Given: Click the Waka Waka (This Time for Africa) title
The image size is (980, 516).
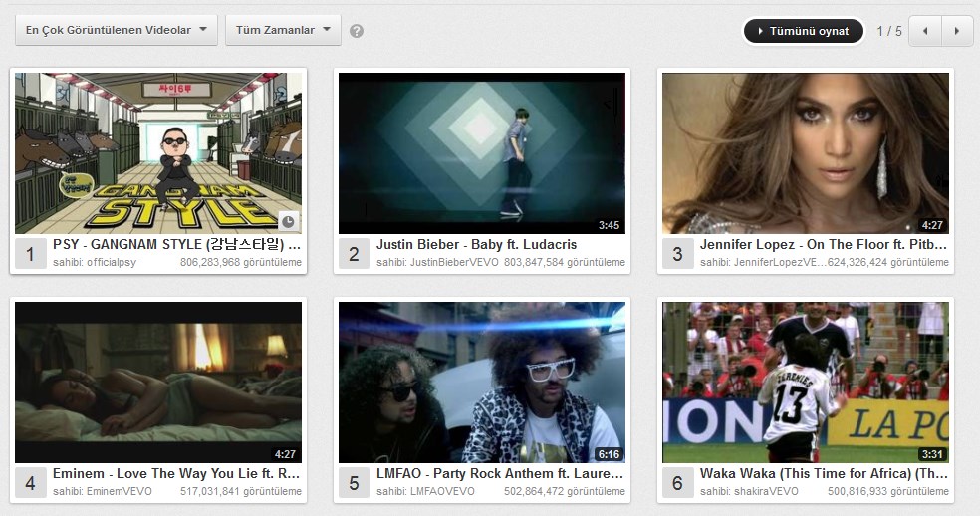Looking at the screenshot, I should [x=824, y=473].
